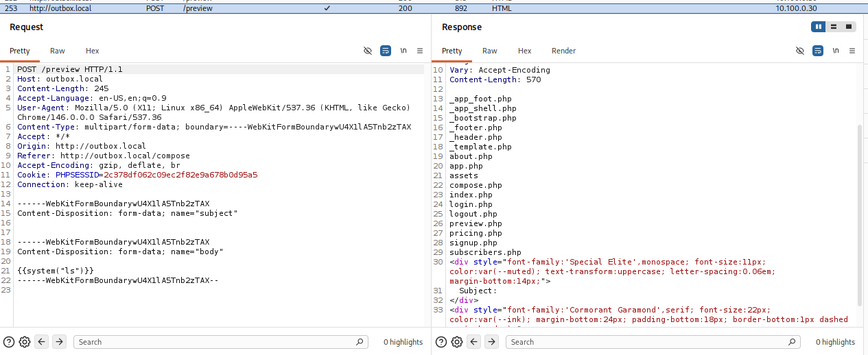Screen dimensions: 868x355
Task: Click the 'Content-Length: 570' response header
Action: click(495, 79)
